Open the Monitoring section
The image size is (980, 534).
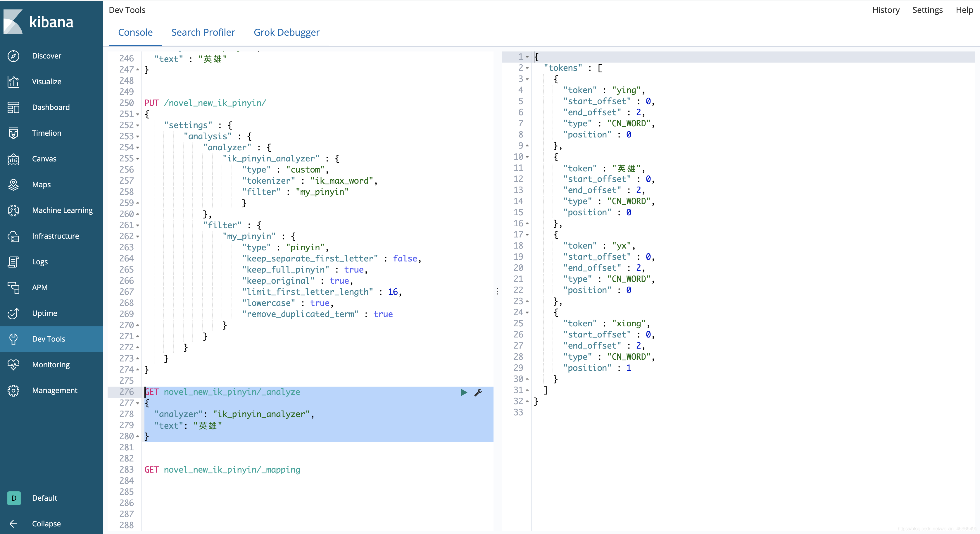[51, 365]
